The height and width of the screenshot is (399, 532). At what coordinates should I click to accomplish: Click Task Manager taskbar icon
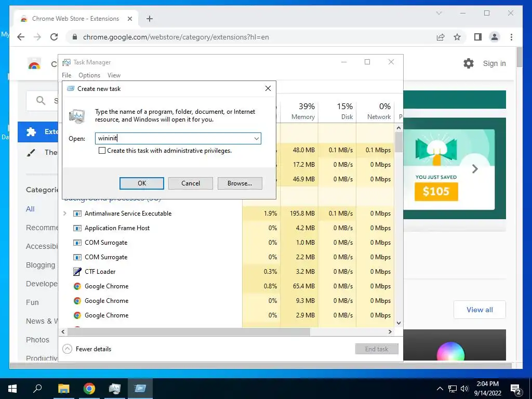(115, 389)
